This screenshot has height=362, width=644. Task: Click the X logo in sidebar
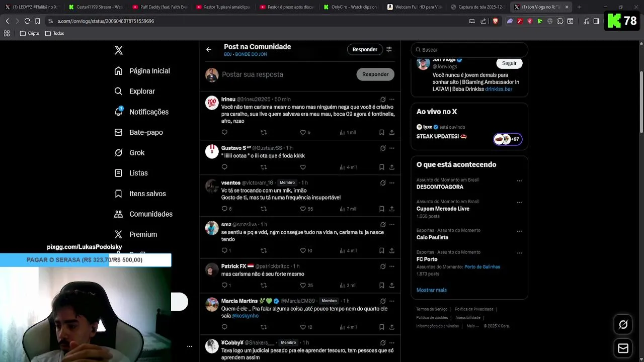point(119,50)
